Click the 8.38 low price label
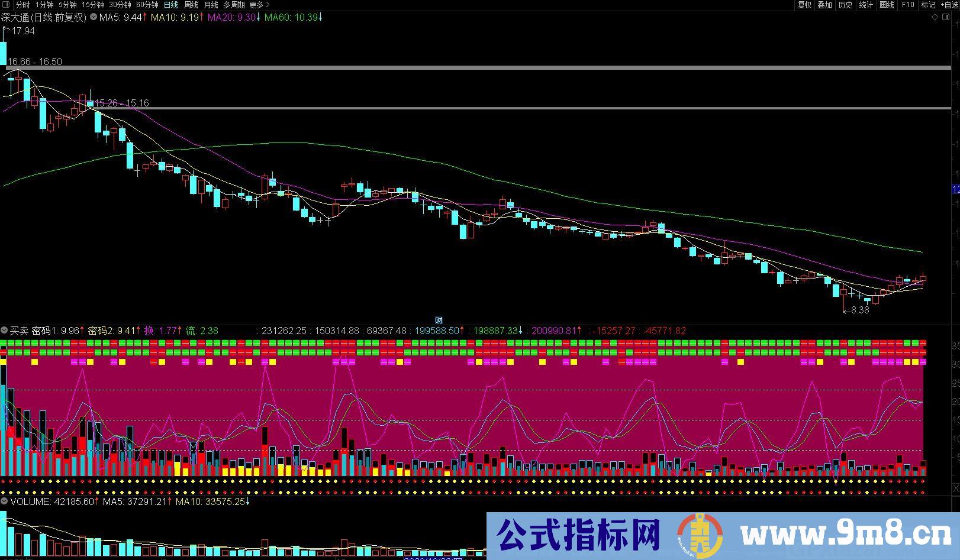The image size is (960, 560). click(859, 310)
